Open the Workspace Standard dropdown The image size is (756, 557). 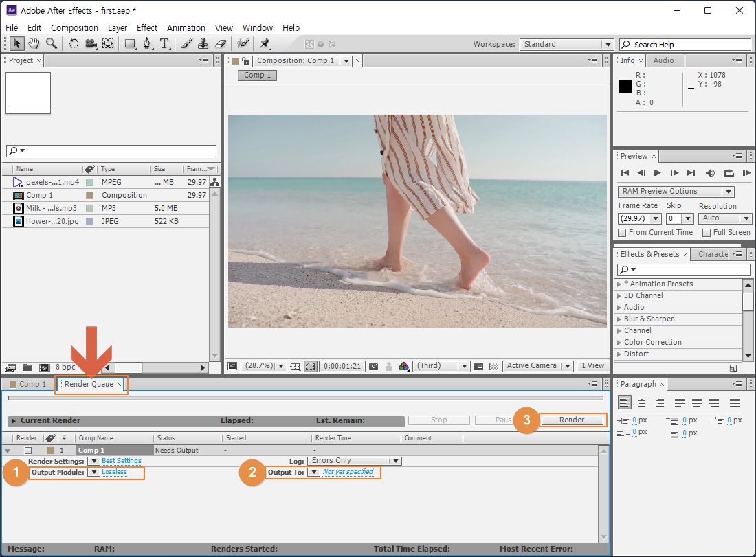(x=566, y=44)
